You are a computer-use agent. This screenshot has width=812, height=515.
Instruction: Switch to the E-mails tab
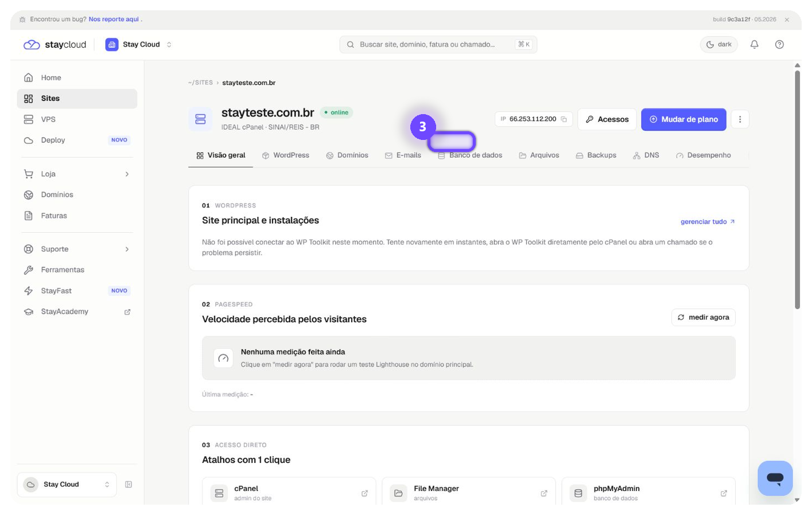pyautogui.click(x=403, y=155)
